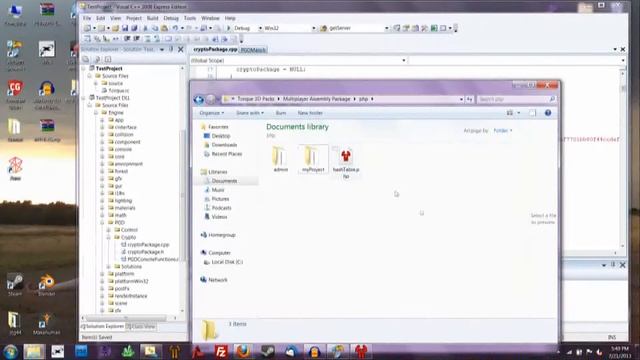Click the explorer search box
The image size is (640, 360).
[516, 99]
